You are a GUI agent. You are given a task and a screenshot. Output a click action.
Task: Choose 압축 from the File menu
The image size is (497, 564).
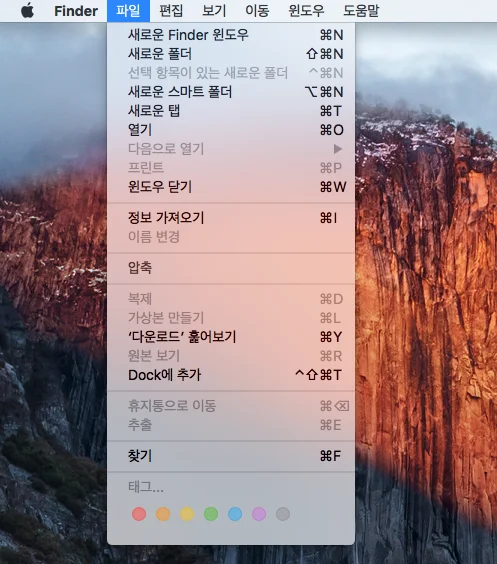tap(231, 268)
